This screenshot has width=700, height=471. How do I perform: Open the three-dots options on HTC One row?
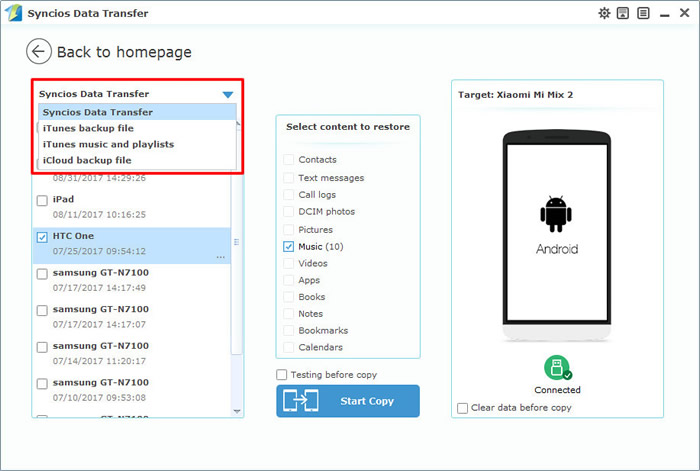coord(221,257)
